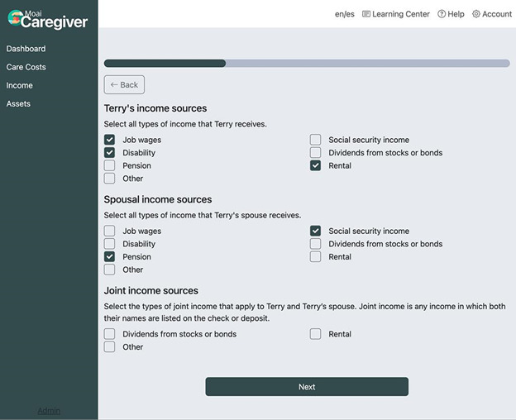Screen dimensions: 516x420
Task: Open the Care Costs section
Action: (x=26, y=67)
